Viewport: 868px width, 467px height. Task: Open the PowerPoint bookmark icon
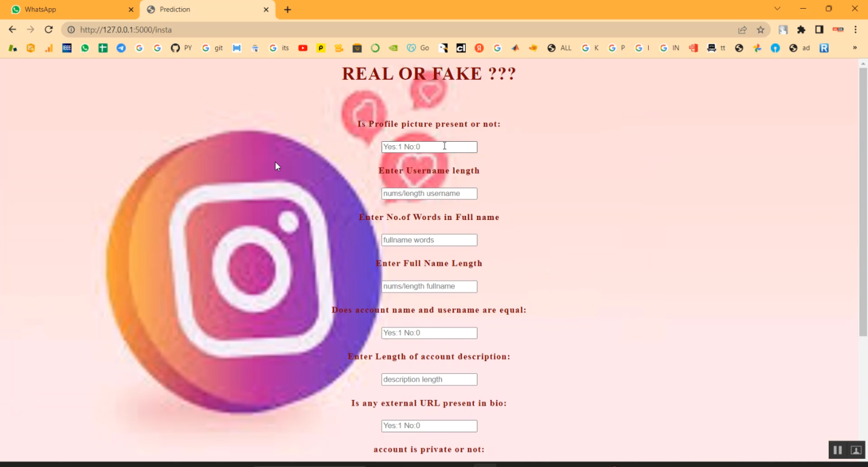tap(693, 48)
